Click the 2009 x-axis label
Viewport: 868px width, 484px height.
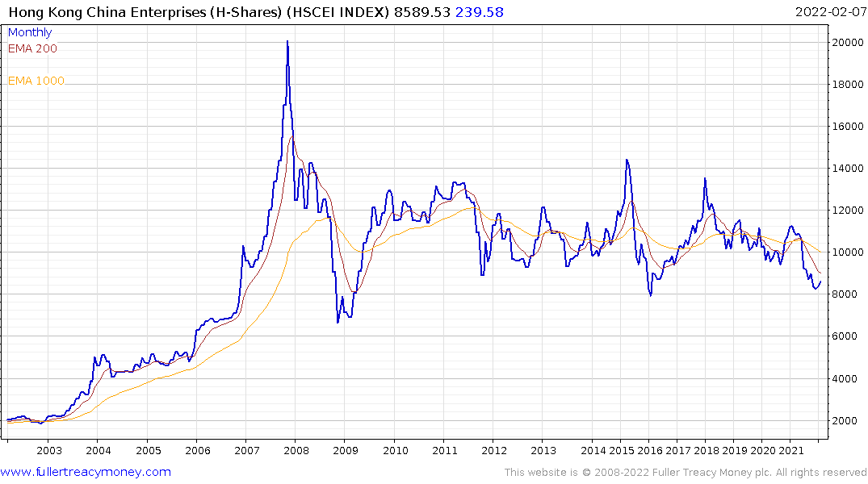[x=346, y=451]
